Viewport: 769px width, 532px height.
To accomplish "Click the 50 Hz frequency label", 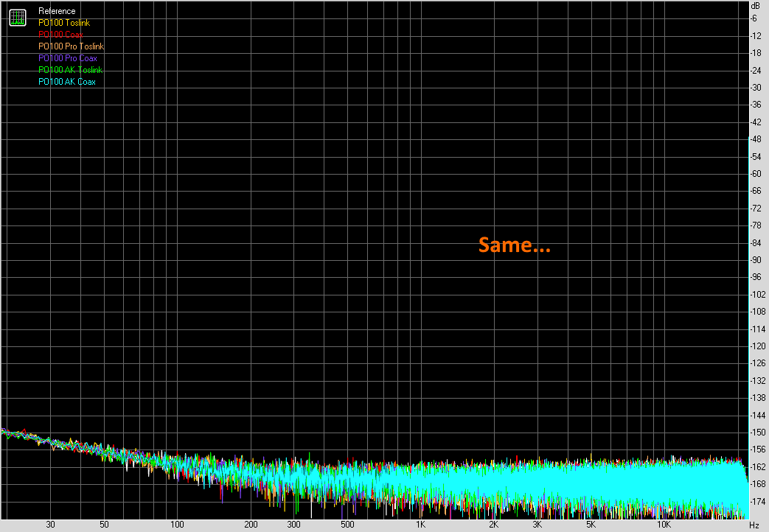I will [104, 525].
